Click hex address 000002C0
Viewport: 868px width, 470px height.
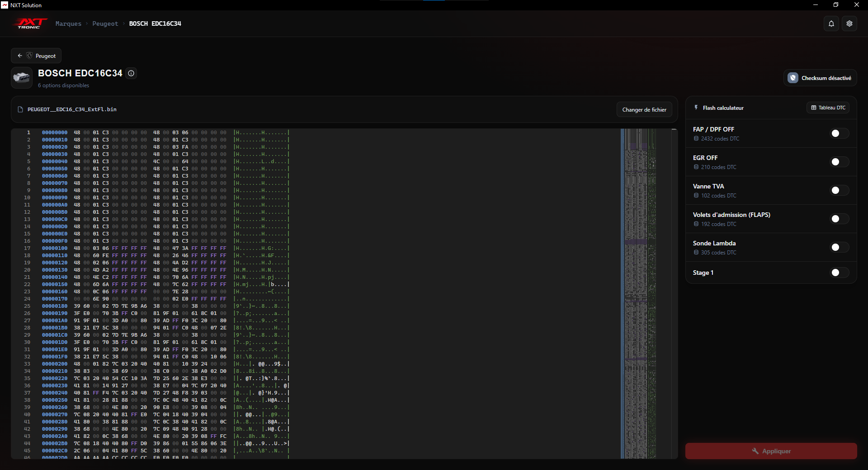[x=55, y=451]
